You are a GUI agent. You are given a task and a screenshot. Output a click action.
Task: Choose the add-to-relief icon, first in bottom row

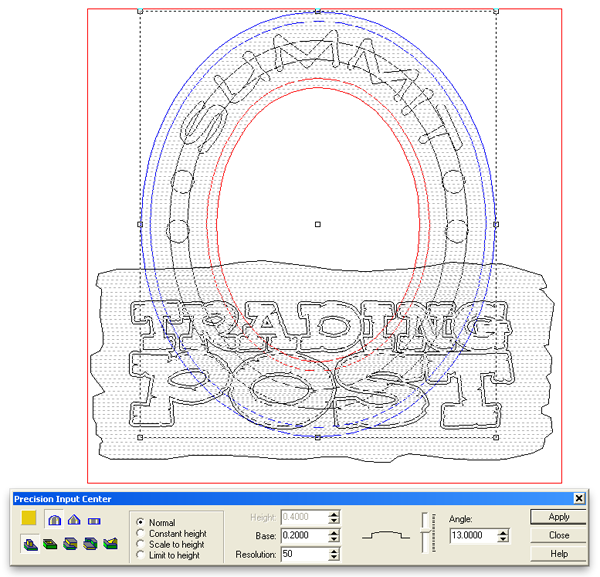tap(30, 544)
